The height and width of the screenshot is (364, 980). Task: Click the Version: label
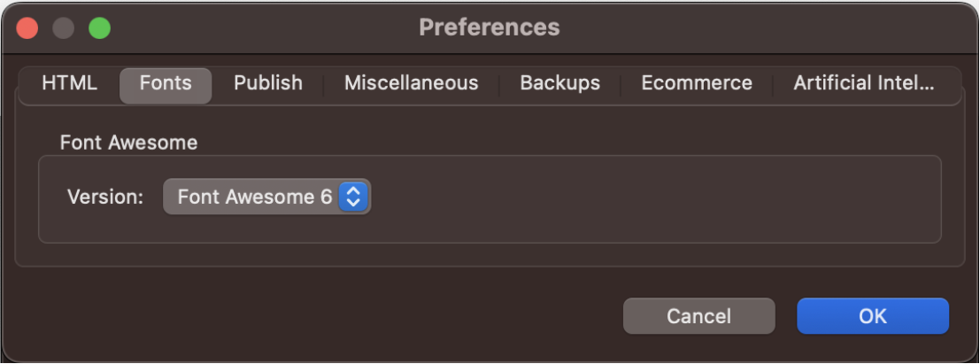105,197
